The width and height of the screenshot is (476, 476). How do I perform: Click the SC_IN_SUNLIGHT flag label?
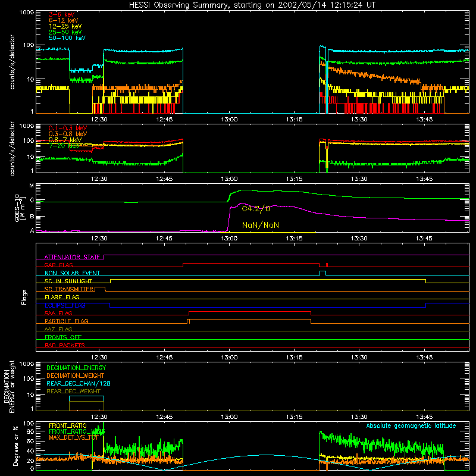click(68, 281)
